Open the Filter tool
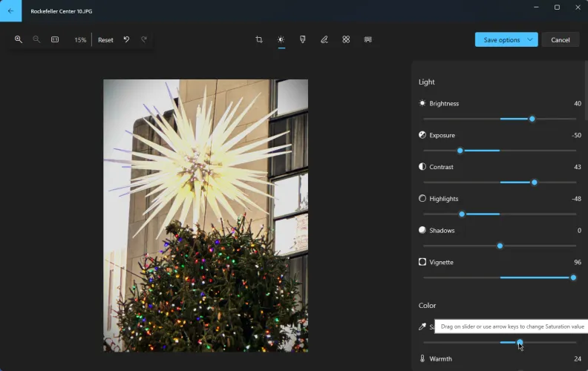Image resolution: width=588 pixels, height=371 pixels. pyautogui.click(x=302, y=39)
